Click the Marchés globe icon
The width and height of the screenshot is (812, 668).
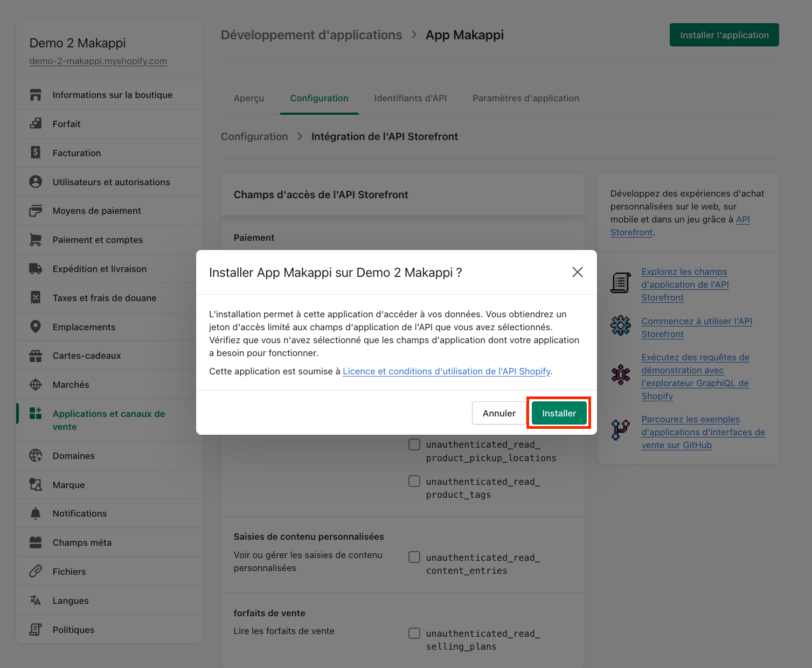pos(36,385)
